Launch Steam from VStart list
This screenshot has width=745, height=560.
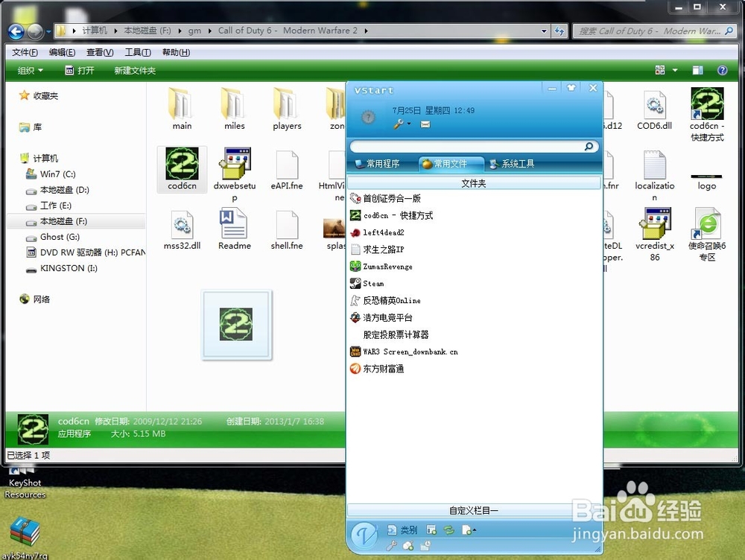[x=367, y=284]
